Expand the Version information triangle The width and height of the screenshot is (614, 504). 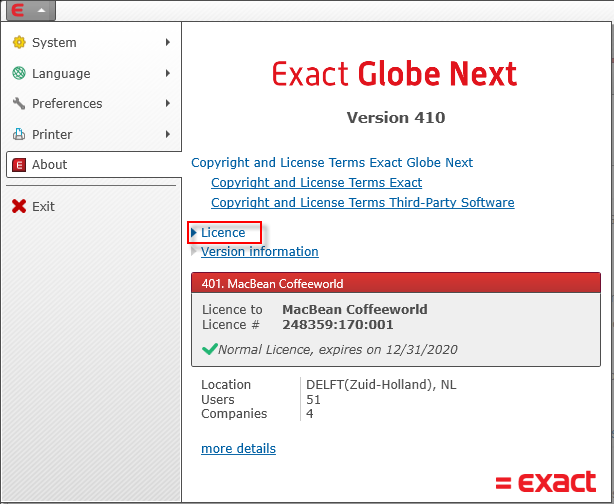pyautogui.click(x=194, y=251)
